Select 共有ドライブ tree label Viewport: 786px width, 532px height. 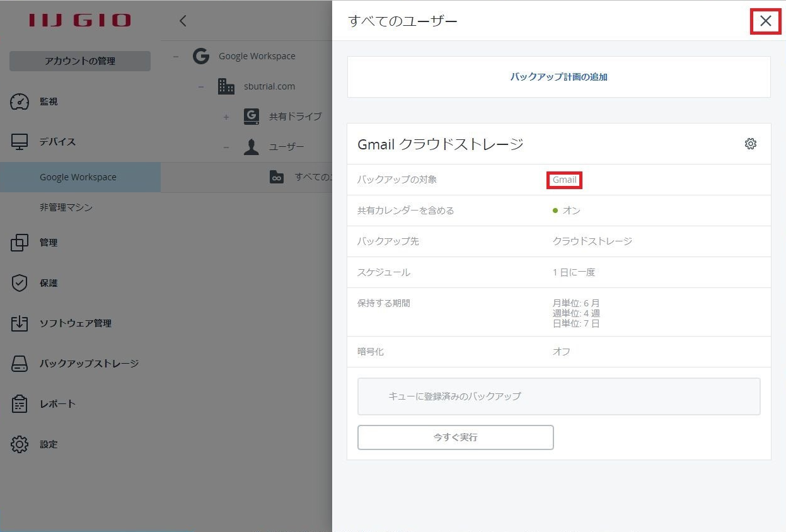(296, 117)
